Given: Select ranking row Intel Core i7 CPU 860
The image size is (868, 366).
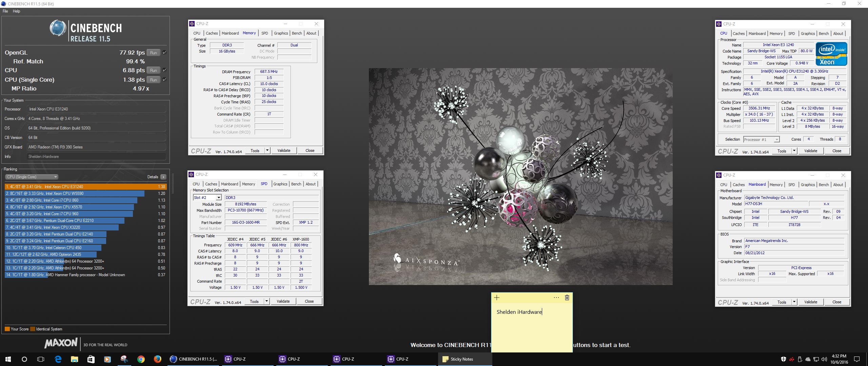Looking at the screenshot, I should (85, 200).
